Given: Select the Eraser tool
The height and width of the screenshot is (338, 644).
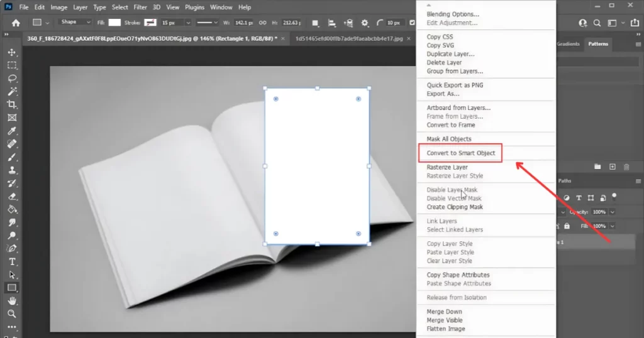Looking at the screenshot, I should tap(12, 196).
